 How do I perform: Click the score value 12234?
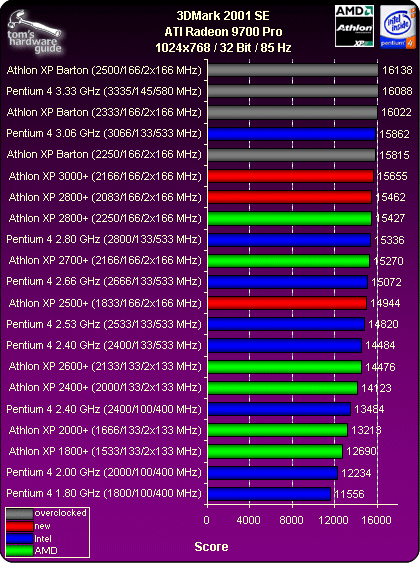(x=356, y=473)
